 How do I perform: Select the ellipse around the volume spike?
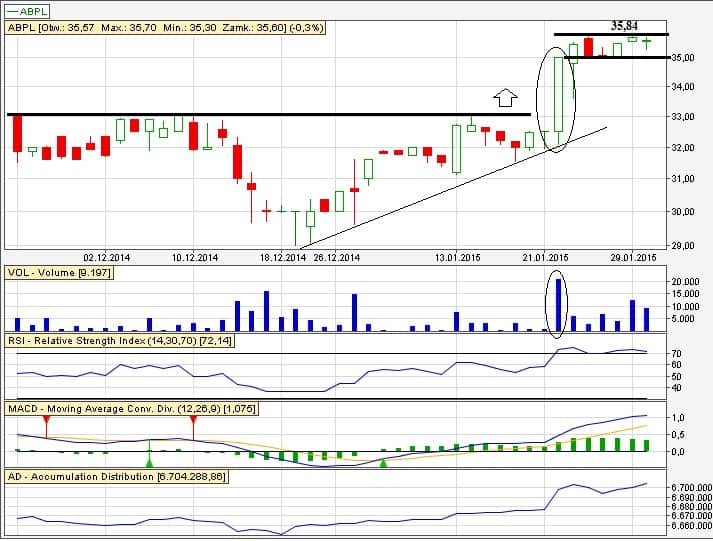(x=558, y=301)
